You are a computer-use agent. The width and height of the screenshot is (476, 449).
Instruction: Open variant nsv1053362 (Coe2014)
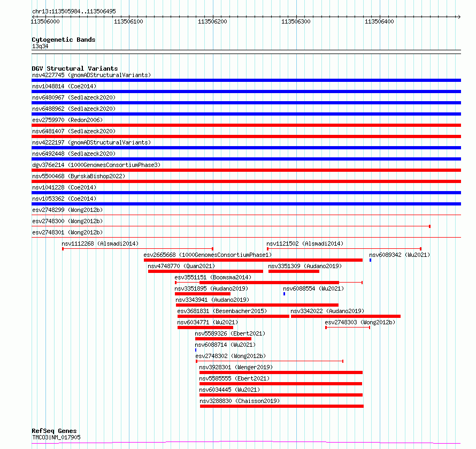(x=64, y=199)
